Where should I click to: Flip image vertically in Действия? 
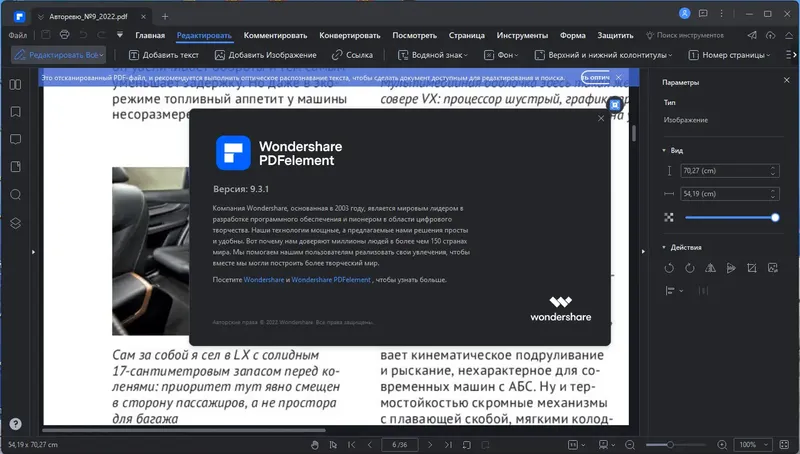[731, 268]
